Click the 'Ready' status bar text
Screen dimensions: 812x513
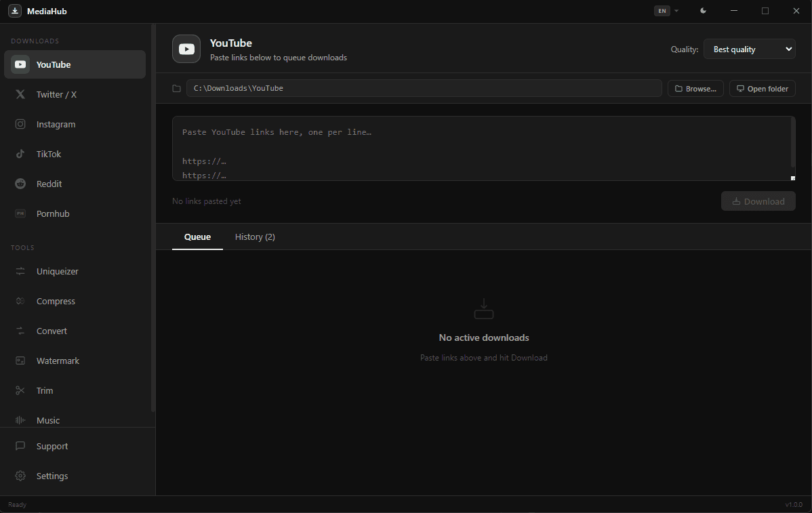tap(17, 505)
